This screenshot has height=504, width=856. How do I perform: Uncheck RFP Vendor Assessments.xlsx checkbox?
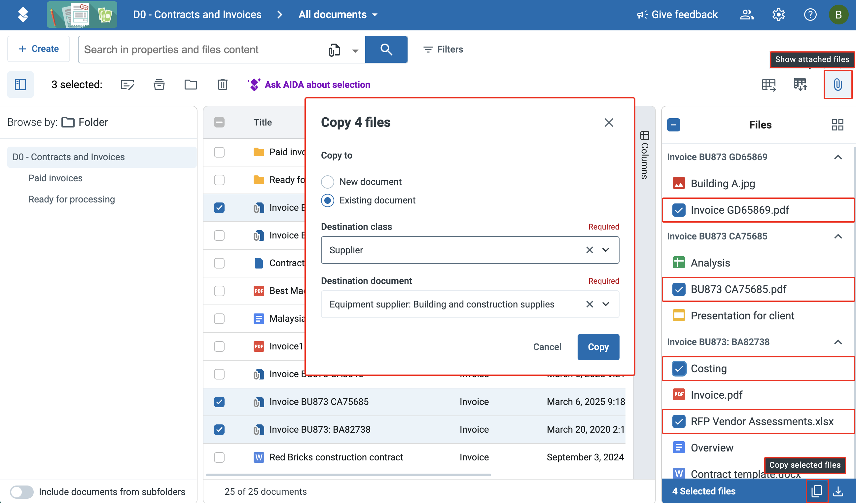(x=679, y=421)
